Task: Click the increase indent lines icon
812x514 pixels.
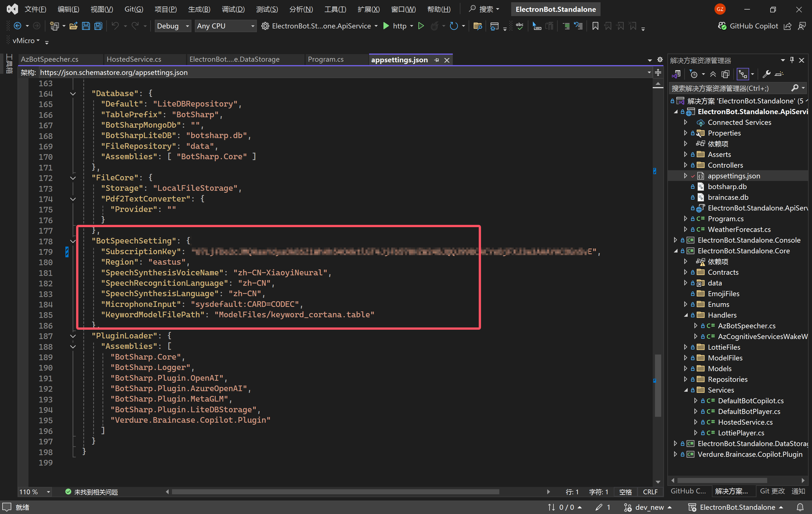Action: pos(566,26)
